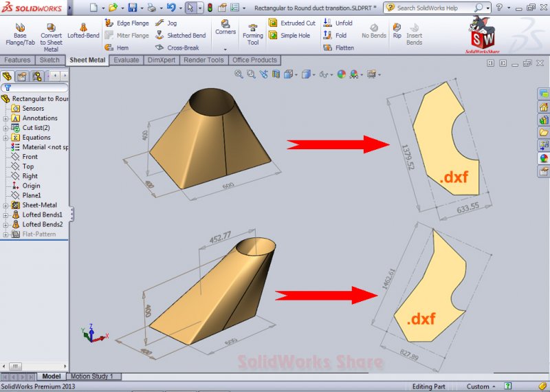Click the Print icon
Viewport: 550px width, 392px height.
152,8
